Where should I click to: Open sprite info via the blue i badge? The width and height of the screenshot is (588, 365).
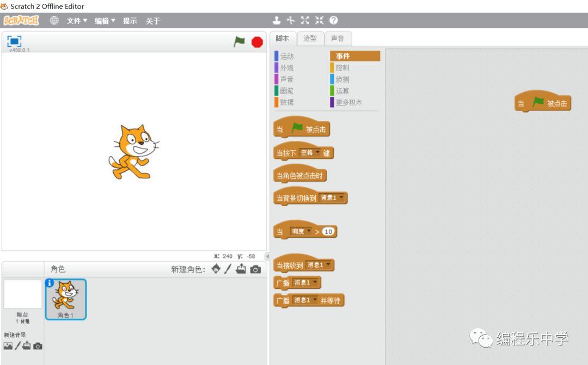50,283
